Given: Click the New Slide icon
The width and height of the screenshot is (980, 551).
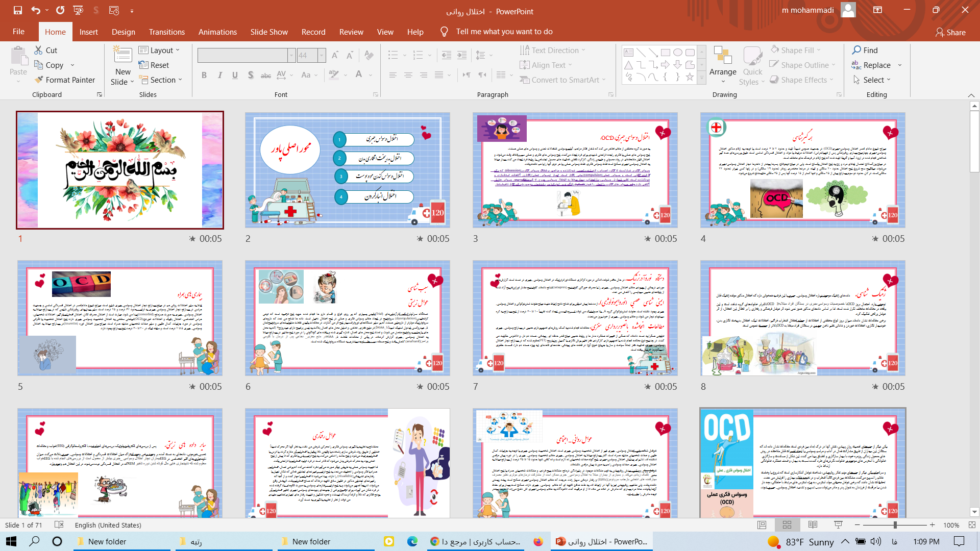Looking at the screenshot, I should [x=122, y=56].
